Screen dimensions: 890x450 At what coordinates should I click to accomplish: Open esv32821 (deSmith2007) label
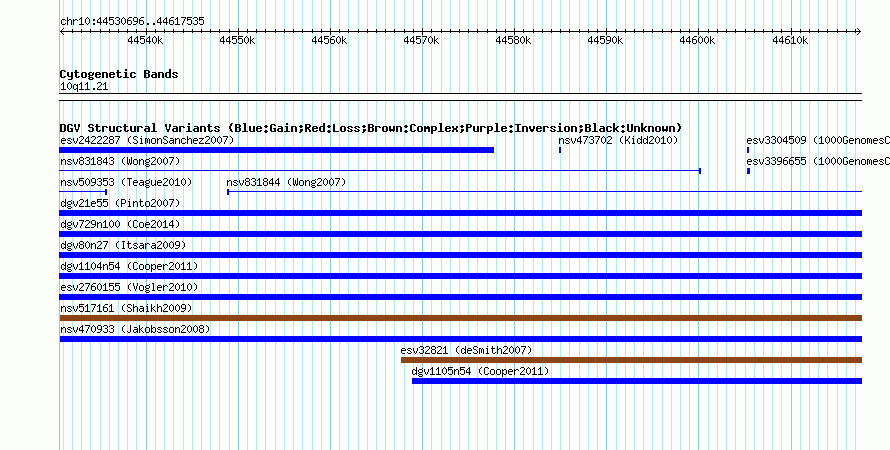pyautogui.click(x=466, y=350)
